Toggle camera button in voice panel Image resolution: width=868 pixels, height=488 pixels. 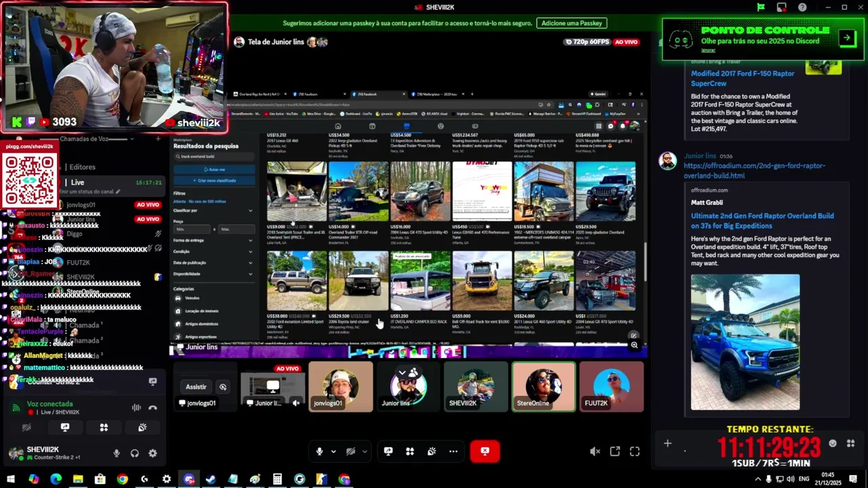tap(26, 428)
